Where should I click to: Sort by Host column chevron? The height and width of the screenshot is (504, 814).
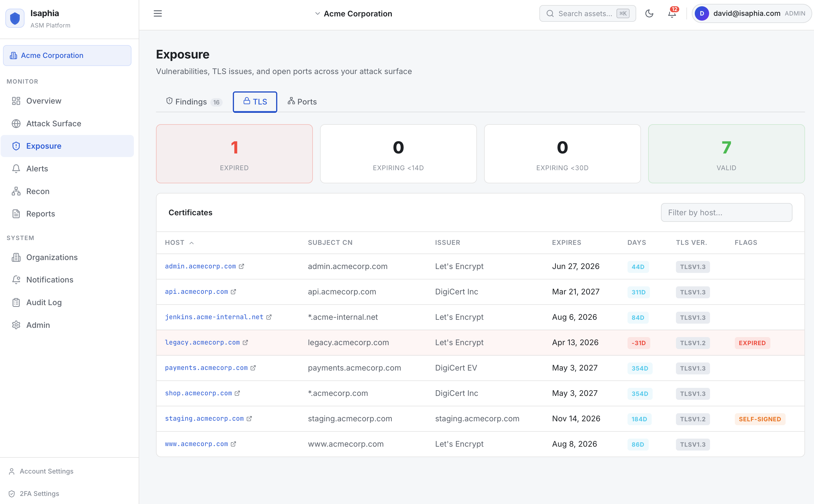coord(192,243)
